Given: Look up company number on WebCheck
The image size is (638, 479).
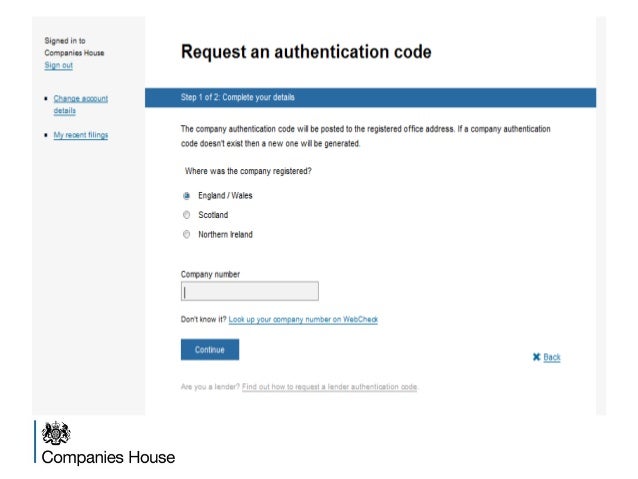Looking at the screenshot, I should [x=303, y=319].
